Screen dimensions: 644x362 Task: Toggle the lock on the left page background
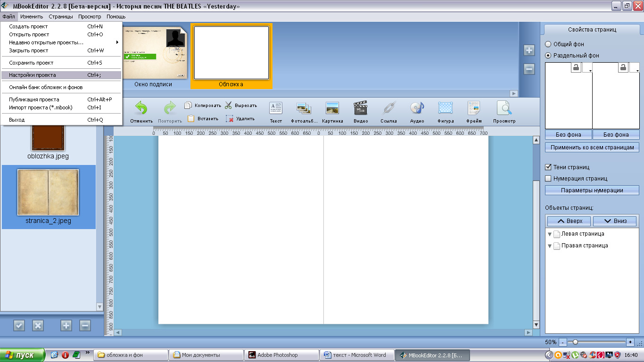(x=576, y=67)
